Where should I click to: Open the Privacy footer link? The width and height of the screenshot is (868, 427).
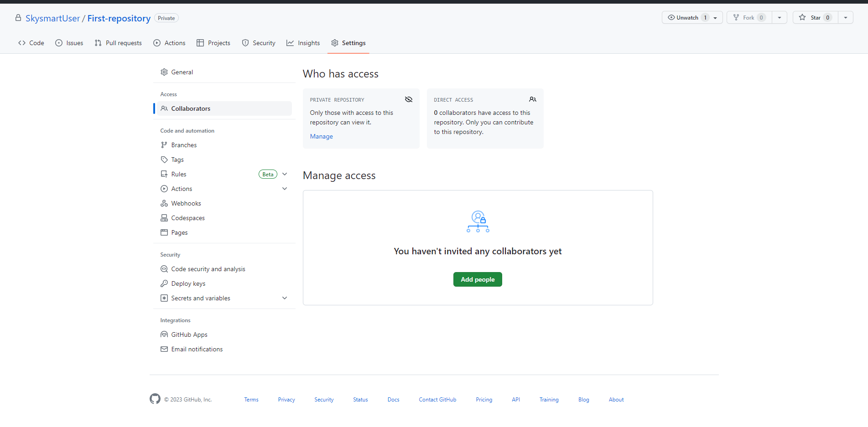pos(286,400)
